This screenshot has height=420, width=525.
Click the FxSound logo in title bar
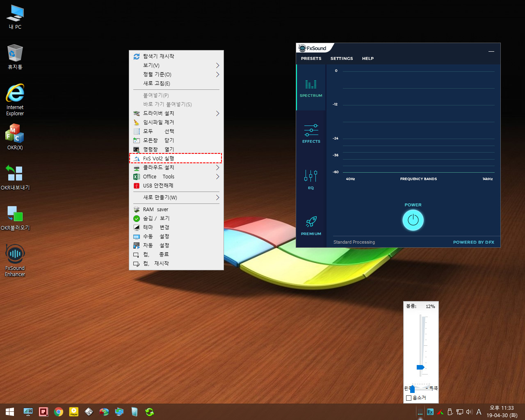click(313, 48)
